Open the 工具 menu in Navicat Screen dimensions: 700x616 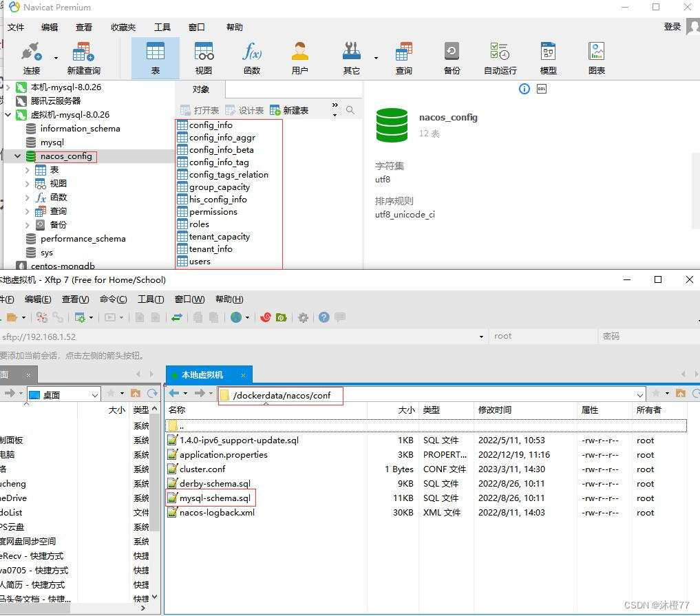(x=162, y=27)
